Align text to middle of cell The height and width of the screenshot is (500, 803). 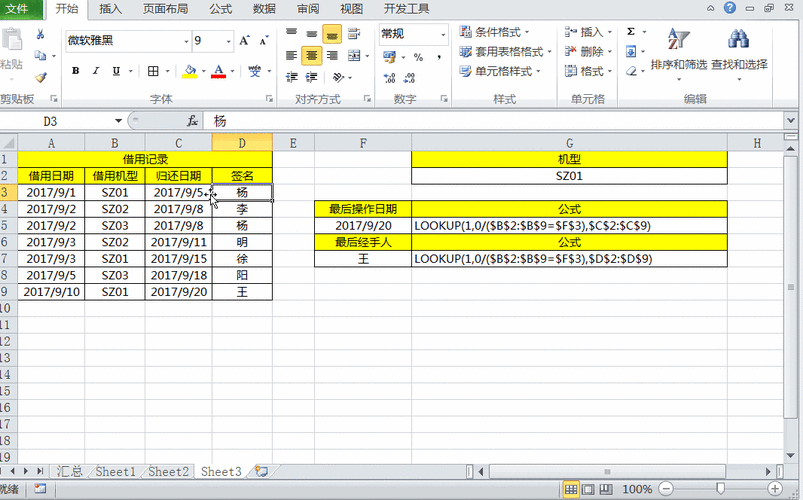click(x=311, y=34)
